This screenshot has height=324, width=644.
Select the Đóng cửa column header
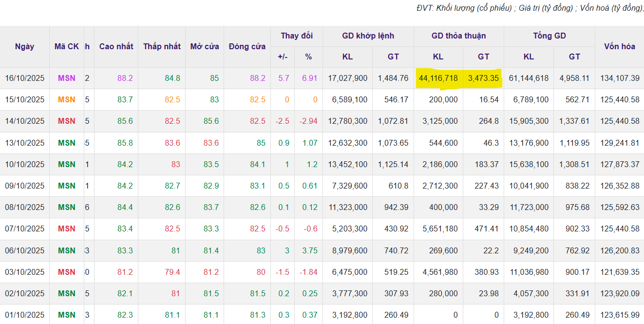tap(247, 47)
